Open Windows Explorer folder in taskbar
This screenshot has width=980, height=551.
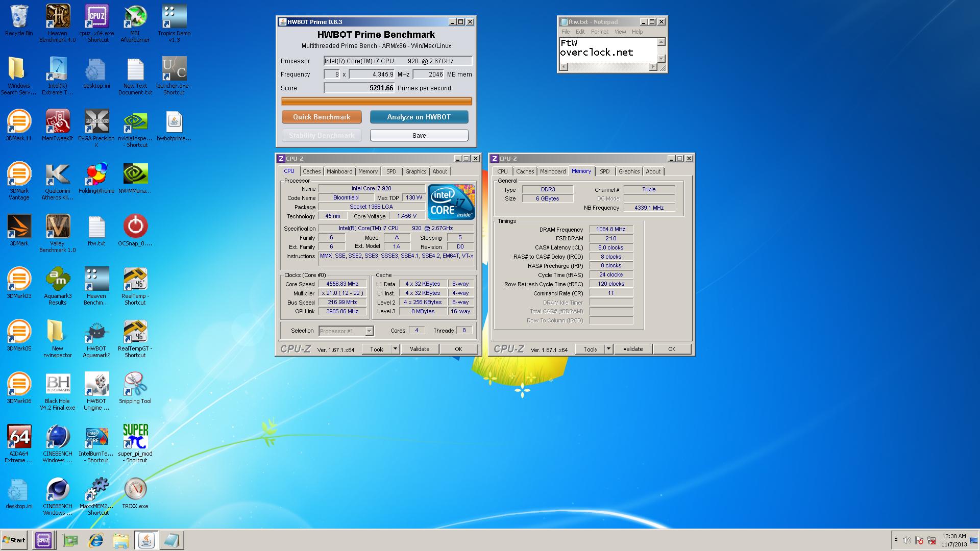tap(121, 540)
